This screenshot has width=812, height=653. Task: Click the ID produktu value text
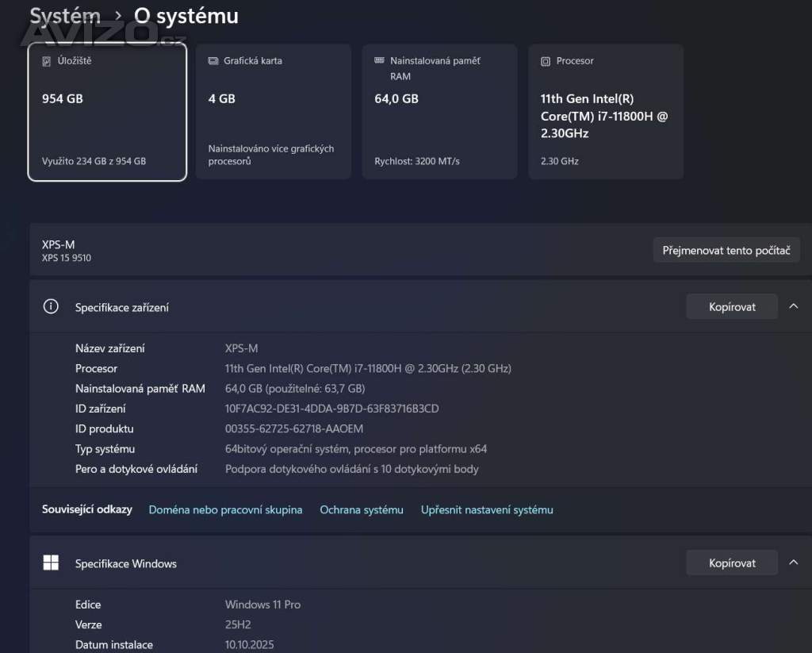pos(294,429)
